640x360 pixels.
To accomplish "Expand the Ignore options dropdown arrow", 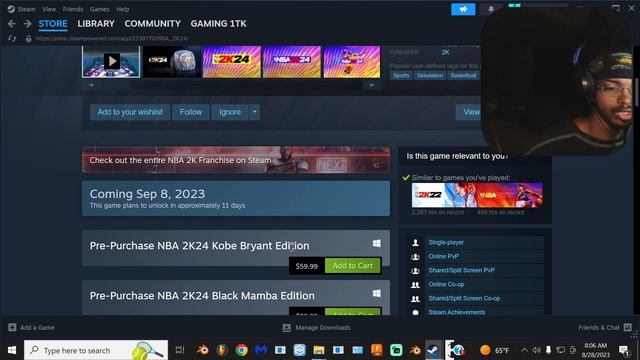I will pos(254,112).
